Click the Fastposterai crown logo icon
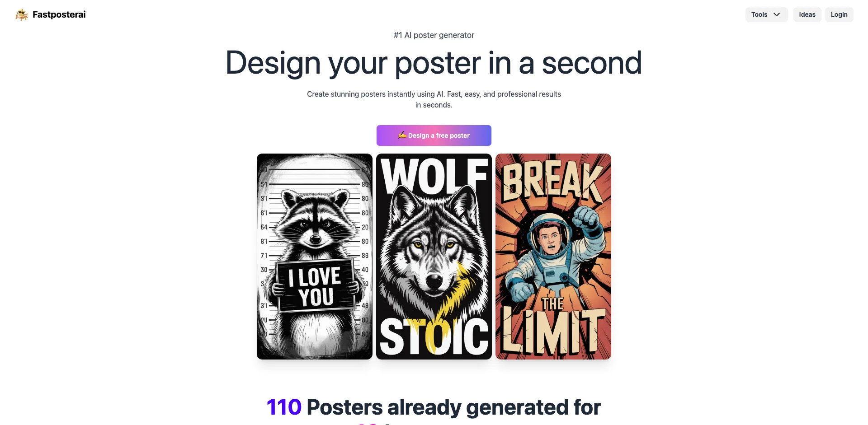 point(21,14)
